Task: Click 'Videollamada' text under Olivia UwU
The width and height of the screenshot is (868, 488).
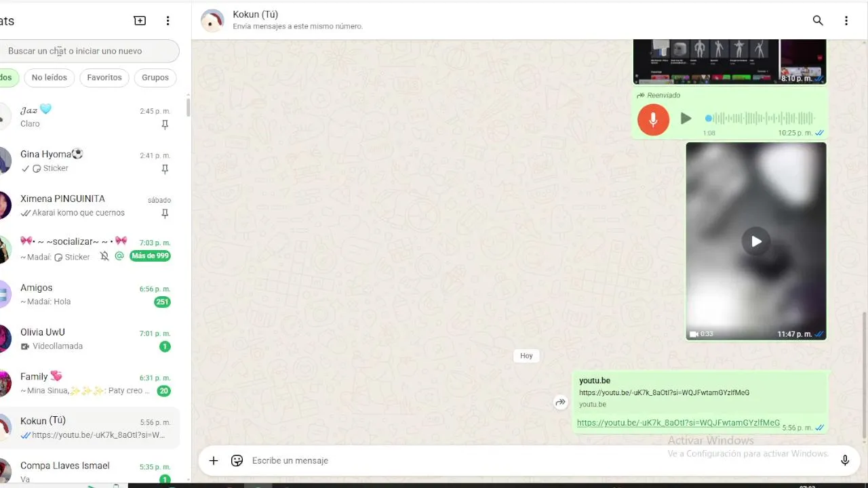Action: pos(57,346)
